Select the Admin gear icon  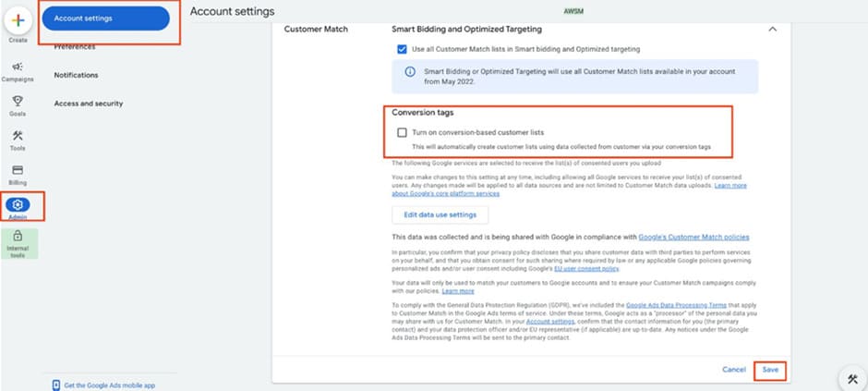(18, 204)
